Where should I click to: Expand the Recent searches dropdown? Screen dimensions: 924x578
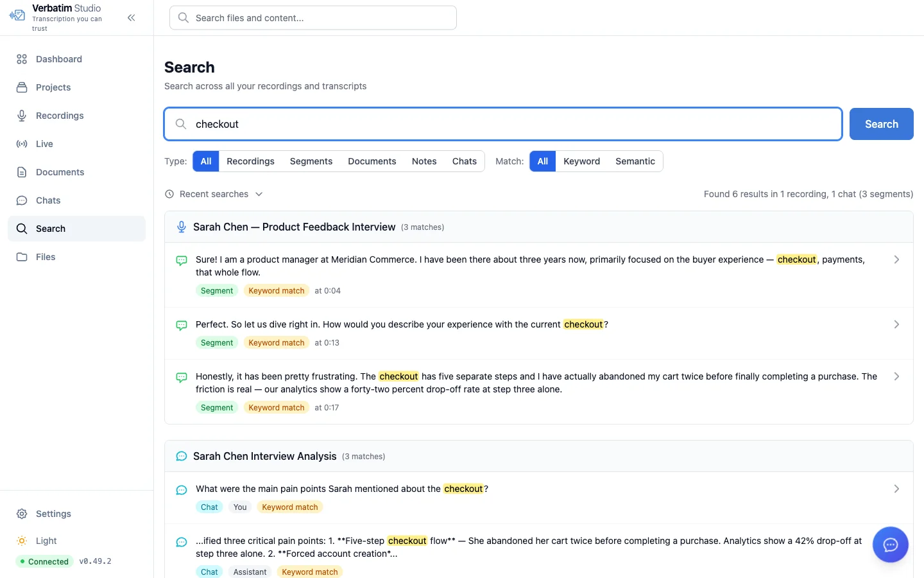point(214,193)
